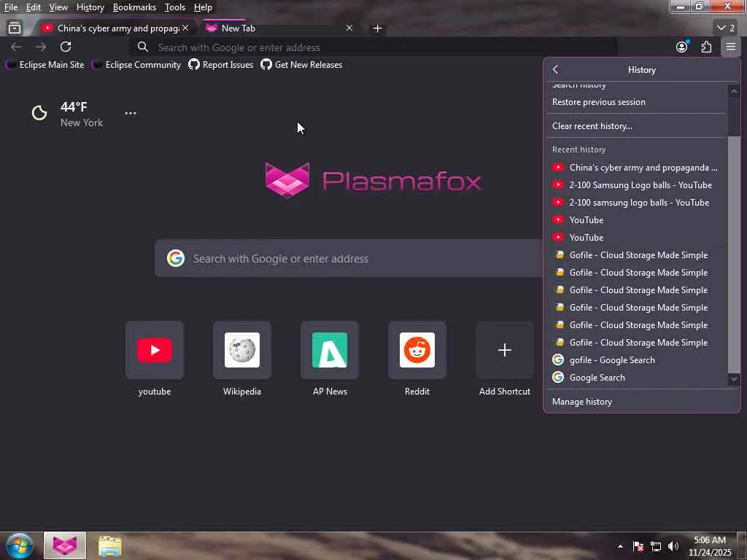This screenshot has width=747, height=560.
Task: Open the Windows Start button
Action: 20,545
